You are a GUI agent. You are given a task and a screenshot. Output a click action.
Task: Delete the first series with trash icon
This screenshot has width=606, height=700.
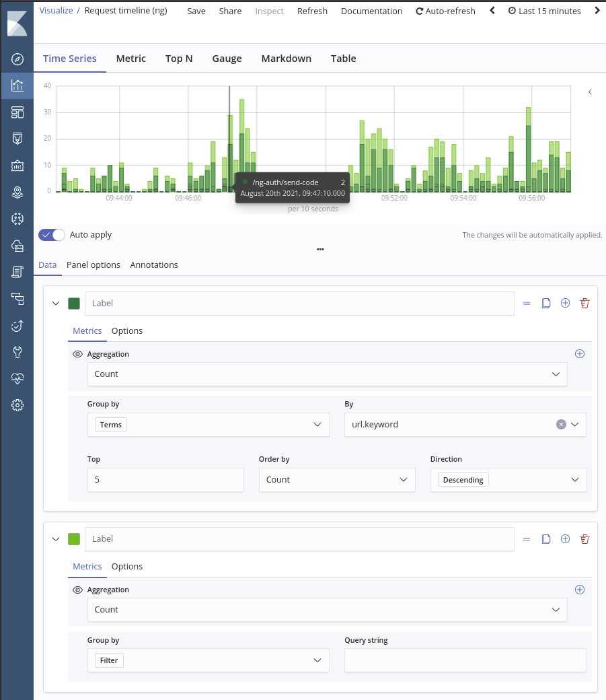[584, 304]
